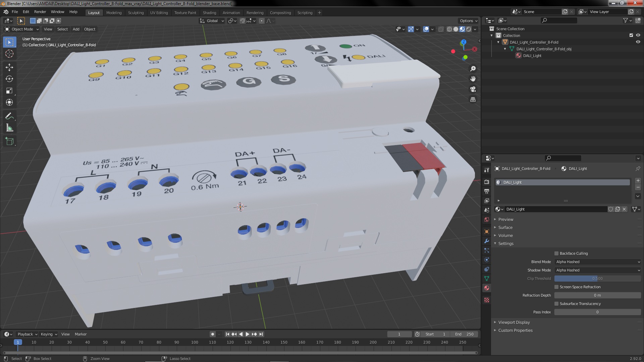Open the Scene properties tab
This screenshot has width=644, height=362.
point(487,210)
